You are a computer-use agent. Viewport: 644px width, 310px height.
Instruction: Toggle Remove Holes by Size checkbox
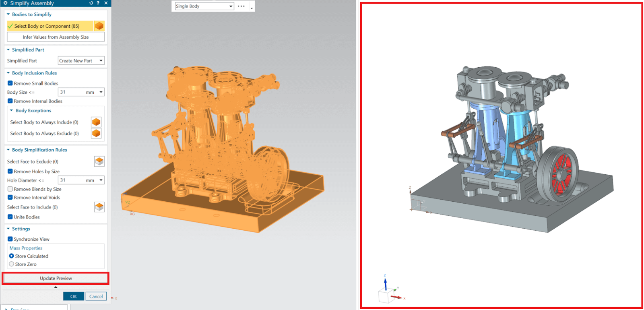coord(10,171)
